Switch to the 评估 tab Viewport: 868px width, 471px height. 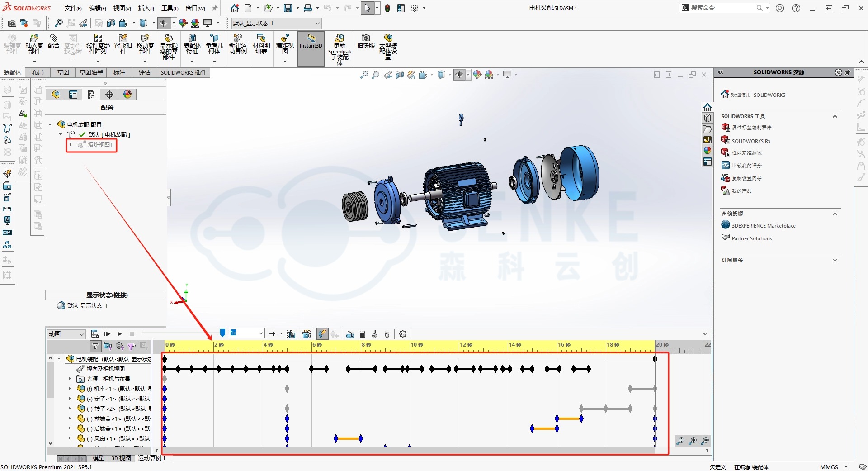[x=145, y=72]
